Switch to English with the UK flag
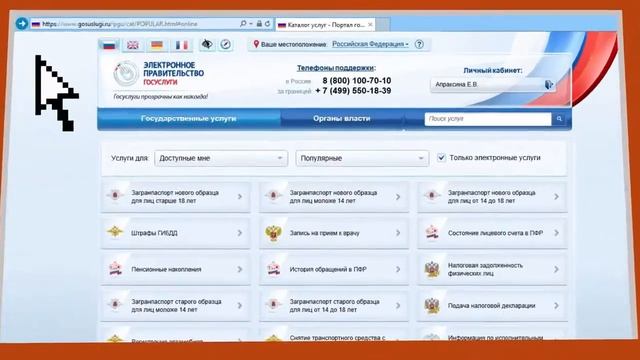Screen dimensions: 640x360 (x=133, y=45)
